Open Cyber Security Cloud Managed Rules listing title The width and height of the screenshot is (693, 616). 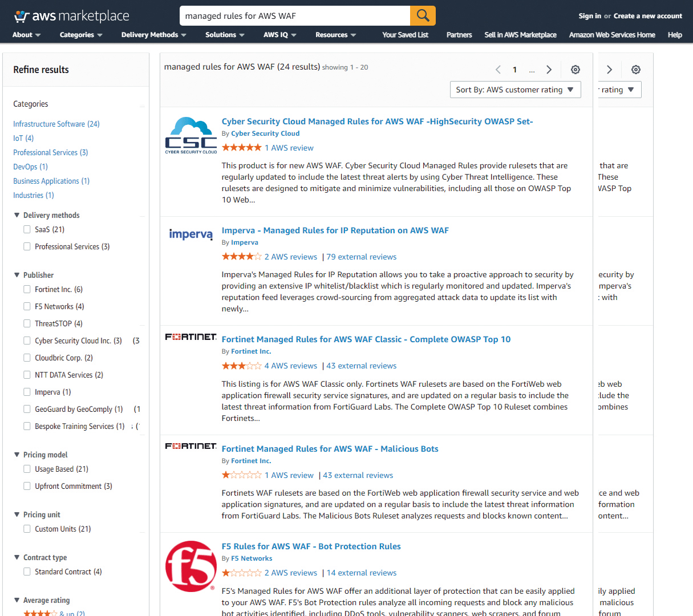(x=377, y=121)
